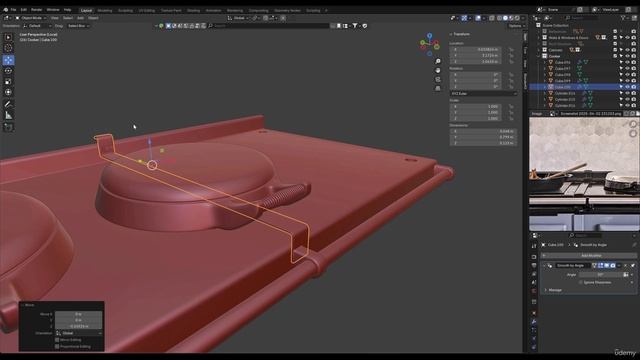Toggle camera view icon in viewport
The height and width of the screenshot is (360, 640).
(x=438, y=80)
